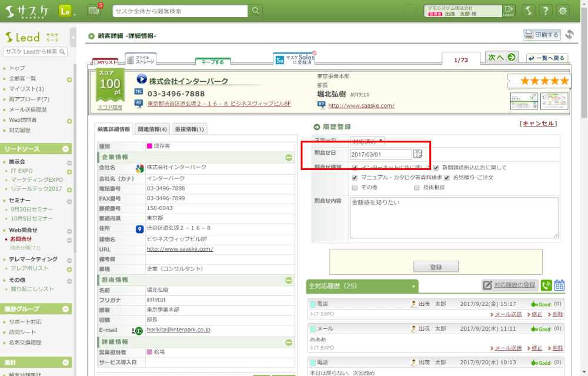This screenshot has height=376, width=588.
Task: Expand the 全対応履歴 (25) filter dropdown
Action: (413, 287)
